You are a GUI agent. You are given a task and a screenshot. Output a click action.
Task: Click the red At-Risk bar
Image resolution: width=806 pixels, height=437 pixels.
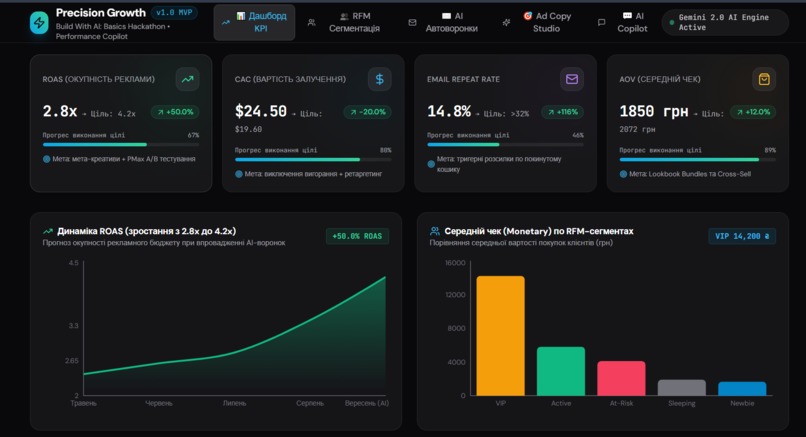[621, 378]
